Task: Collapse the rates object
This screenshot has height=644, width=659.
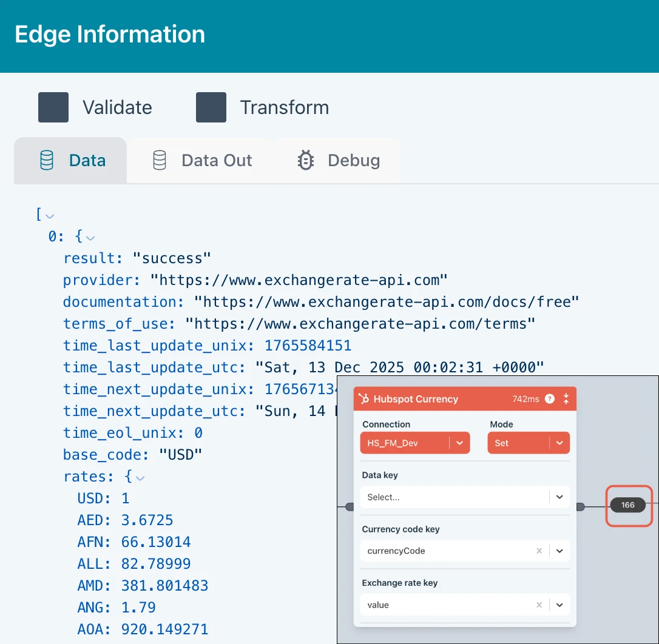Action: tap(140, 478)
